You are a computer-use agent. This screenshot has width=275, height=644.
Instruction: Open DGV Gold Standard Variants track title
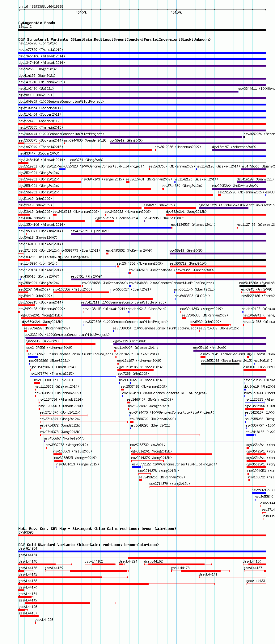[89, 545]
